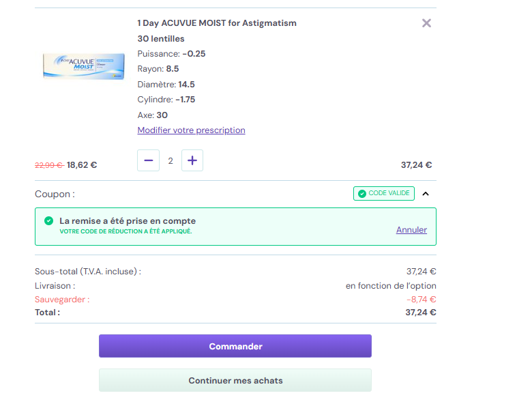
Task: Collapse the Coupon section chevron
Action: [x=426, y=194]
